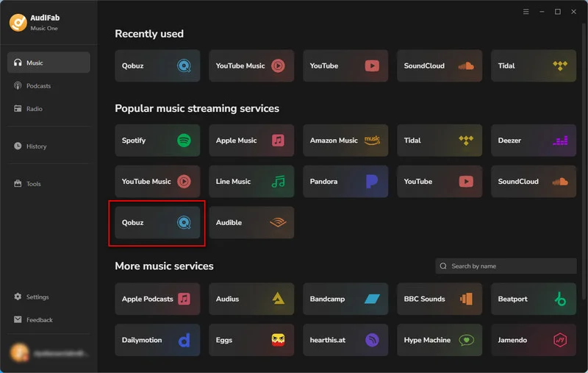Click the Eggs icon
Image resolution: width=588 pixels, height=373 pixels.
[278, 340]
